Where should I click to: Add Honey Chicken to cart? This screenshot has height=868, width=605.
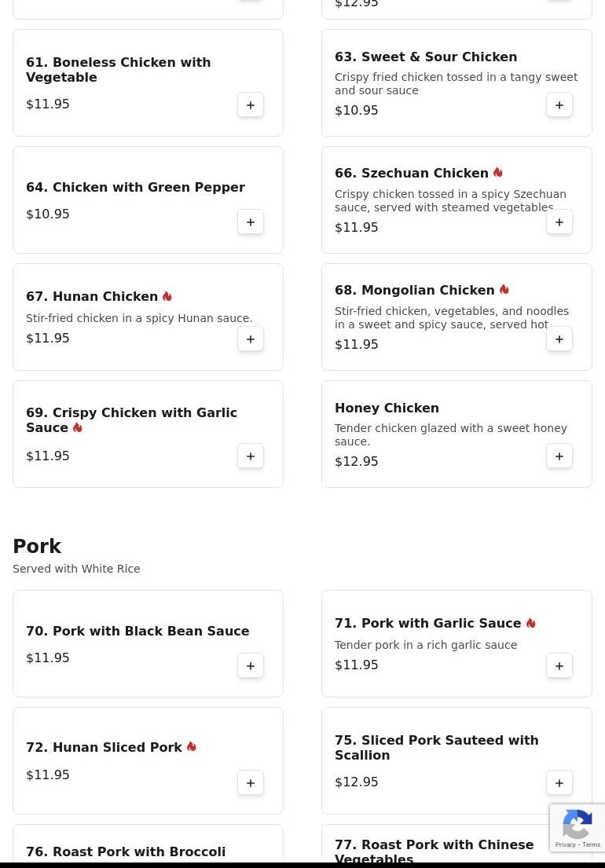click(559, 456)
